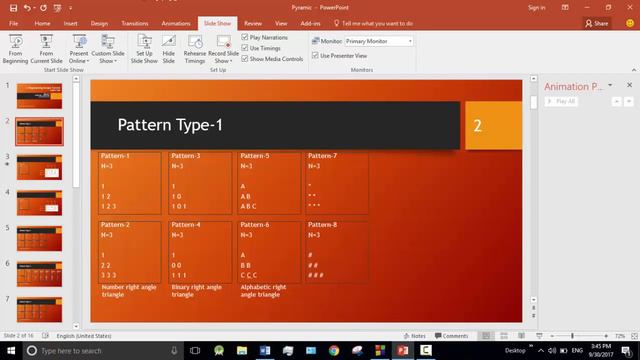Open Ribbon Display Options icon
Screen dimensions: 640x360
(x=565, y=7)
